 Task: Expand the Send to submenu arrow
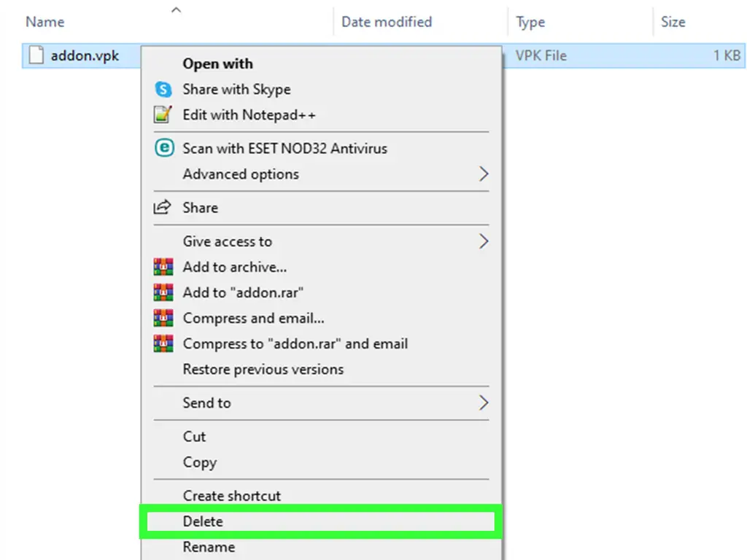pyautogui.click(x=484, y=402)
